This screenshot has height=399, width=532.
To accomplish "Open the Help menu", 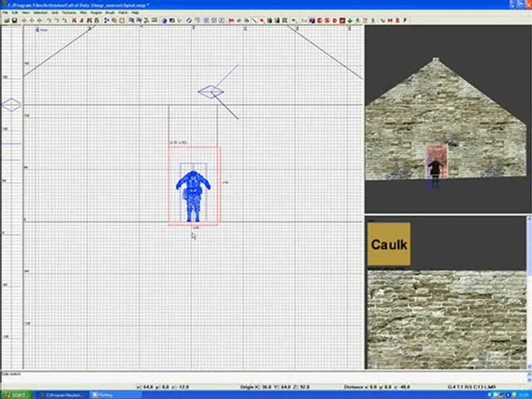I will (x=135, y=13).
